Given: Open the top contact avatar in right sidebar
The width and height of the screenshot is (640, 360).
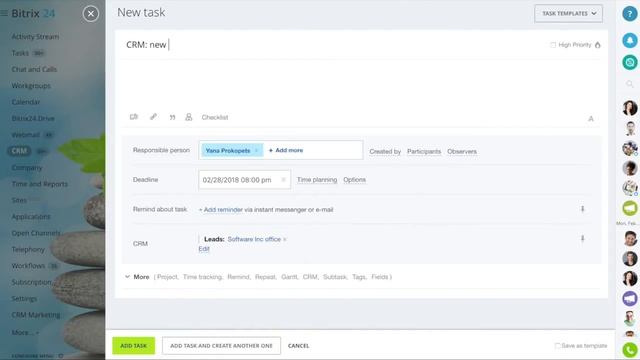Looking at the screenshot, I should pos(630,108).
